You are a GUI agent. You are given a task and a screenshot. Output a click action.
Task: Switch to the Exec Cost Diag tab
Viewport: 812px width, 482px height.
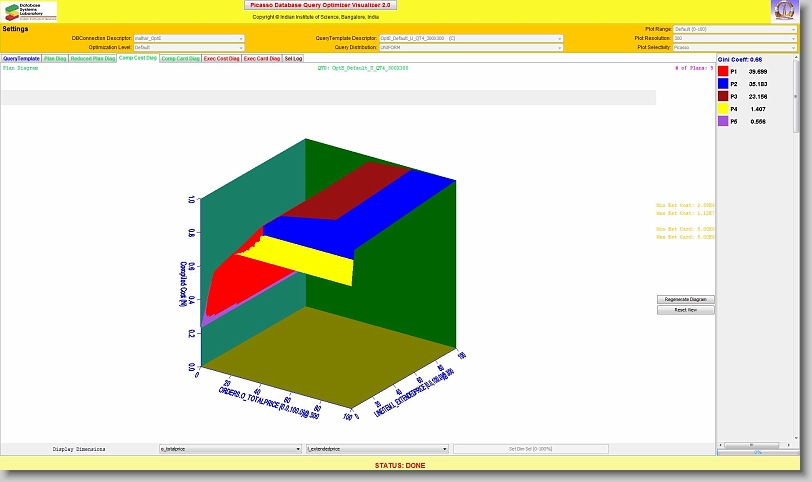point(221,59)
